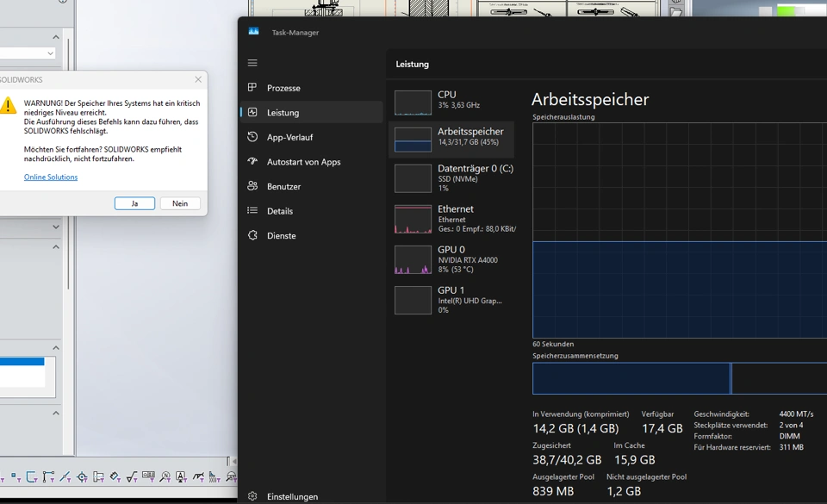Click the Prozesse grid icon
The width and height of the screenshot is (827, 504).
pyautogui.click(x=252, y=88)
